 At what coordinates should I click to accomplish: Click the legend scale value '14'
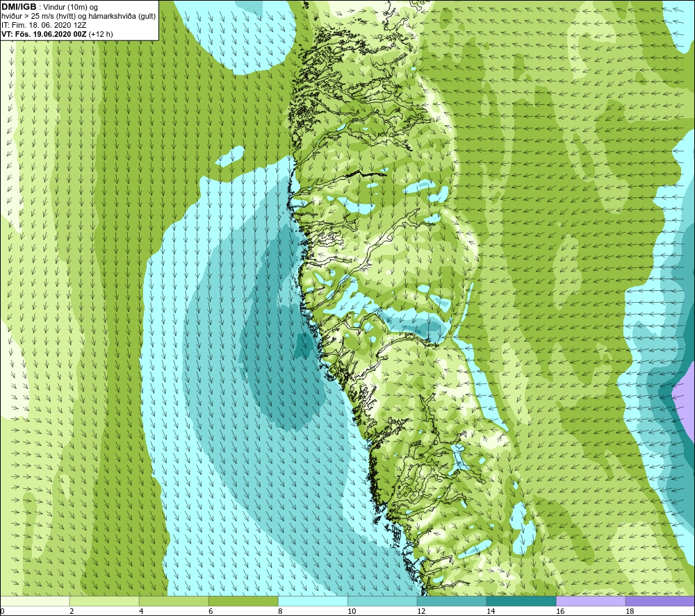(x=491, y=612)
